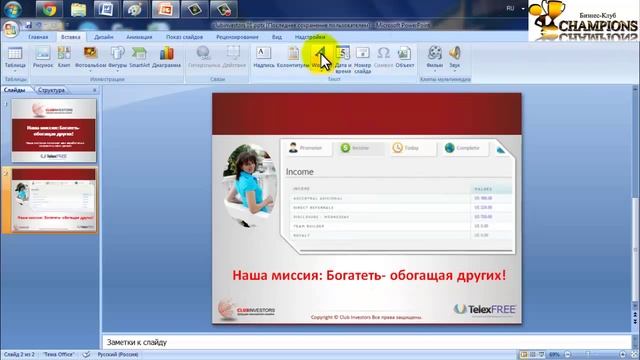Switch to Slide Sorter view in status bar
The height and width of the screenshot is (360, 640).
pos(533,354)
